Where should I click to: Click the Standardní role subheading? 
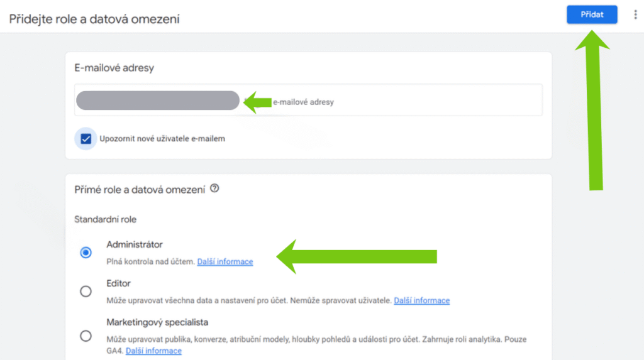click(x=105, y=220)
